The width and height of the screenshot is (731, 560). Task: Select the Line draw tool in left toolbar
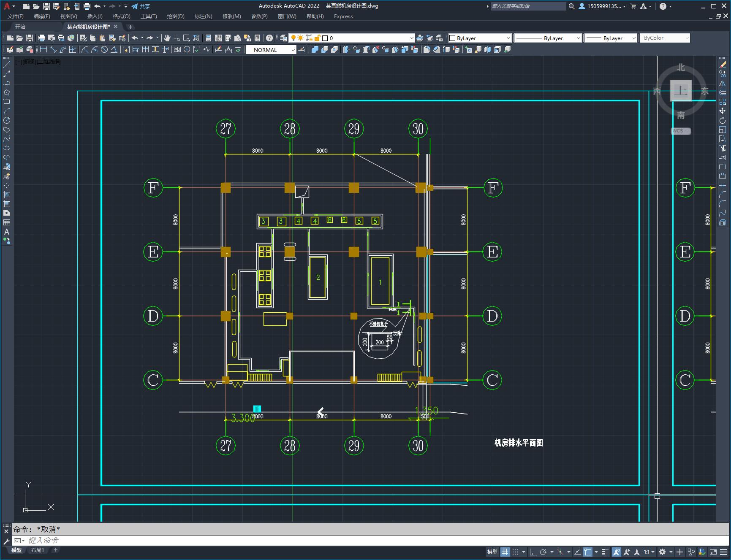click(7, 65)
